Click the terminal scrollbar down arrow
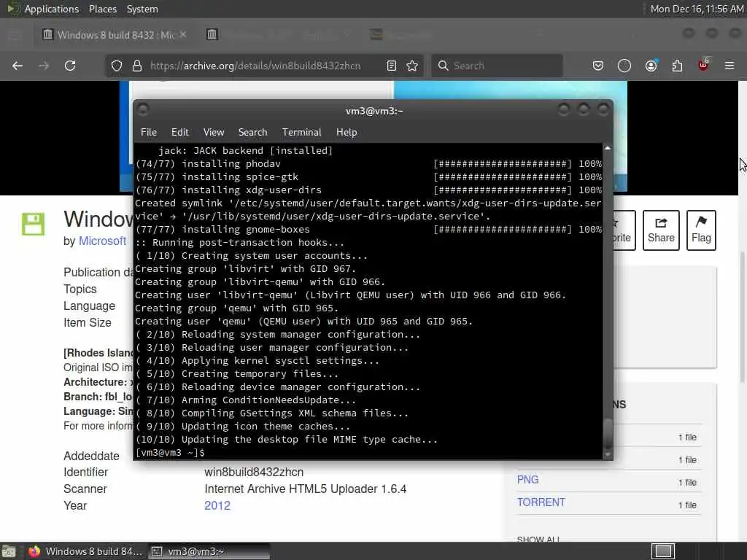747x560 pixels. pyautogui.click(x=608, y=455)
